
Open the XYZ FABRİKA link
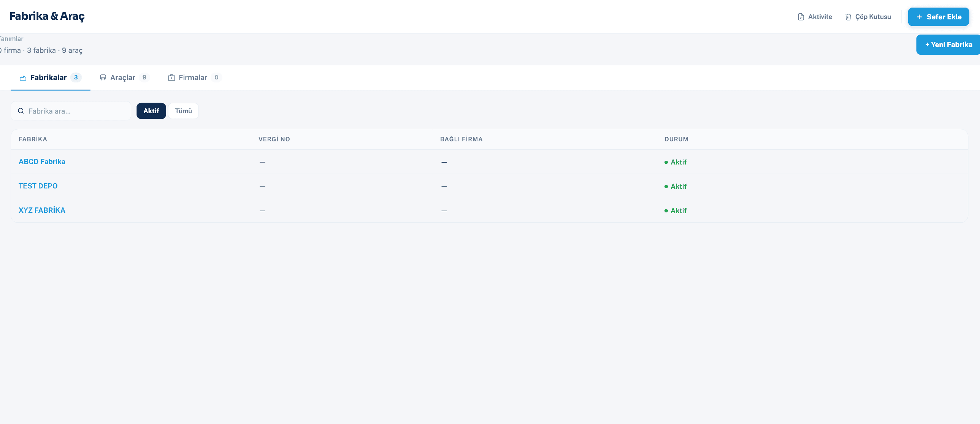point(42,210)
